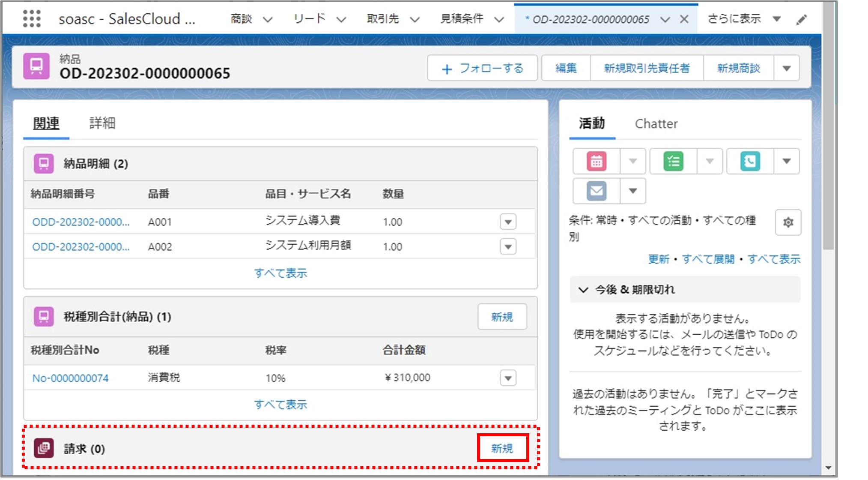Open row menu for No-0000000074
This screenshot has height=480, width=868.
[508, 378]
